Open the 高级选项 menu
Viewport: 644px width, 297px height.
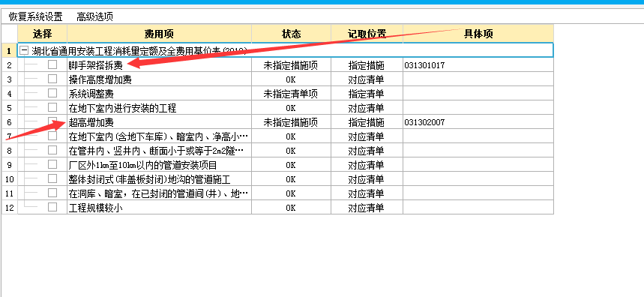pyautogui.click(x=94, y=16)
